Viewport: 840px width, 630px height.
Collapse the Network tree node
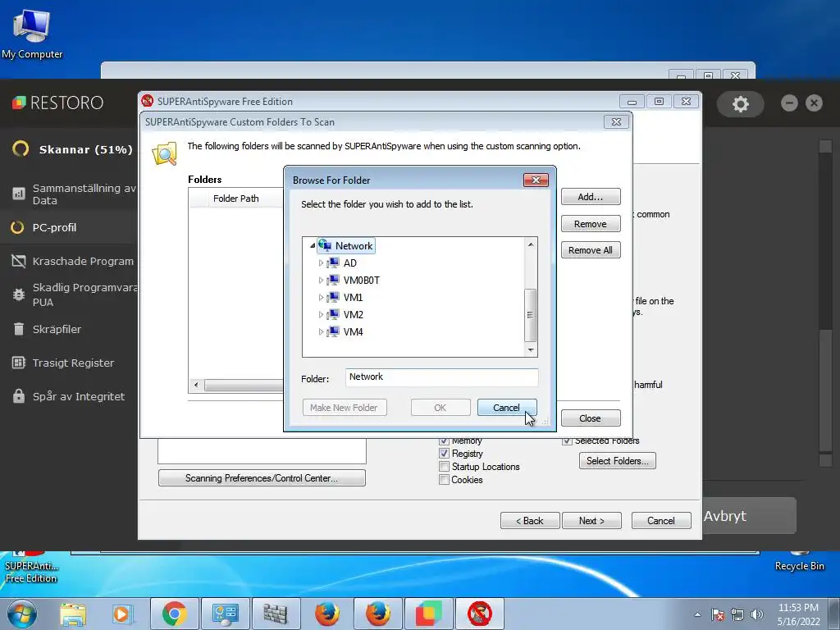coord(313,246)
